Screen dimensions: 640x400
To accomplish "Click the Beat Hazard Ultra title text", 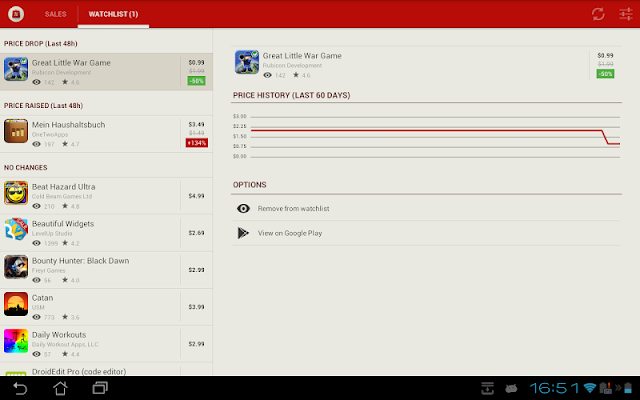I will (x=64, y=187).
